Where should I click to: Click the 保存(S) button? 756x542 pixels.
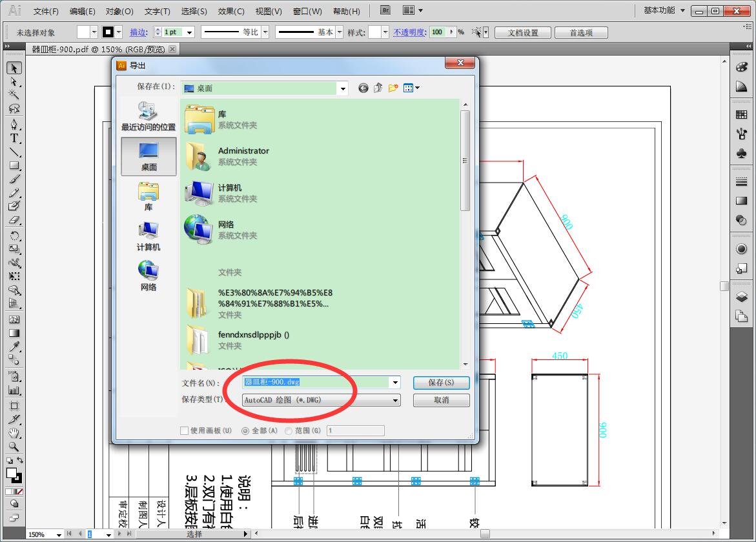[441, 383]
